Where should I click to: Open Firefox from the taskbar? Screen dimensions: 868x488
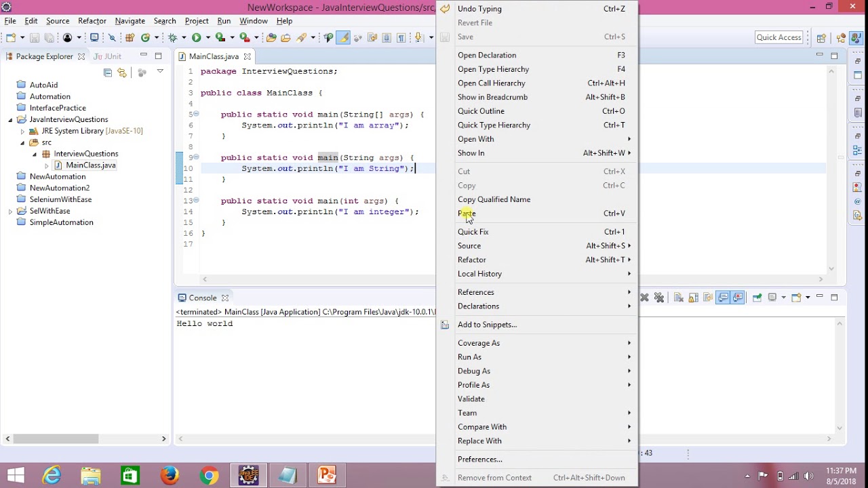click(x=170, y=475)
